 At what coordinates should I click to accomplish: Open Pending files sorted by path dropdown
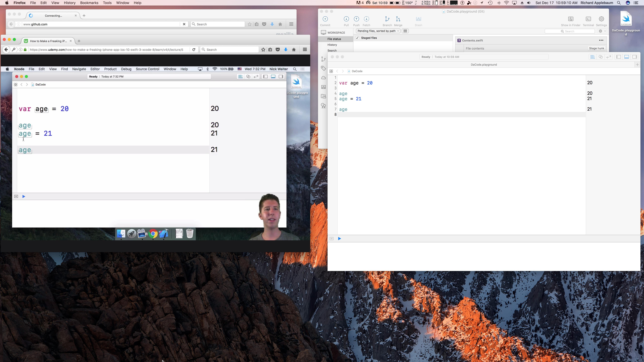coord(378,31)
